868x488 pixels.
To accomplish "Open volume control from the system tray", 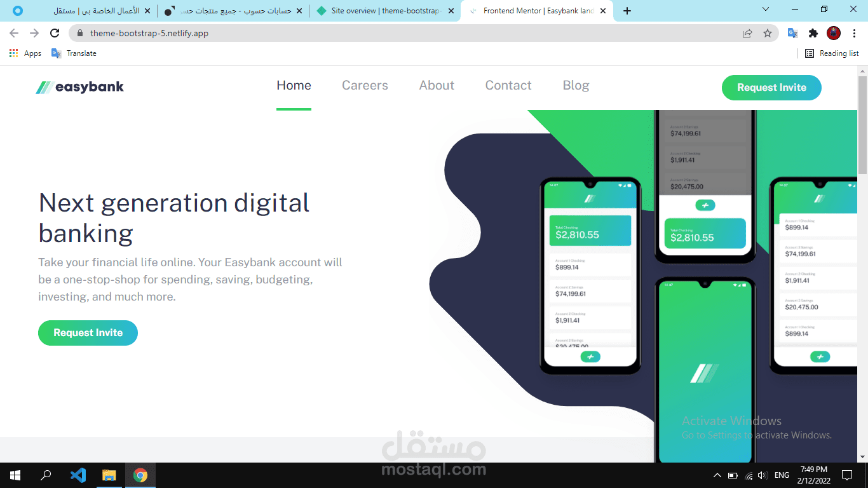I will pos(762,475).
